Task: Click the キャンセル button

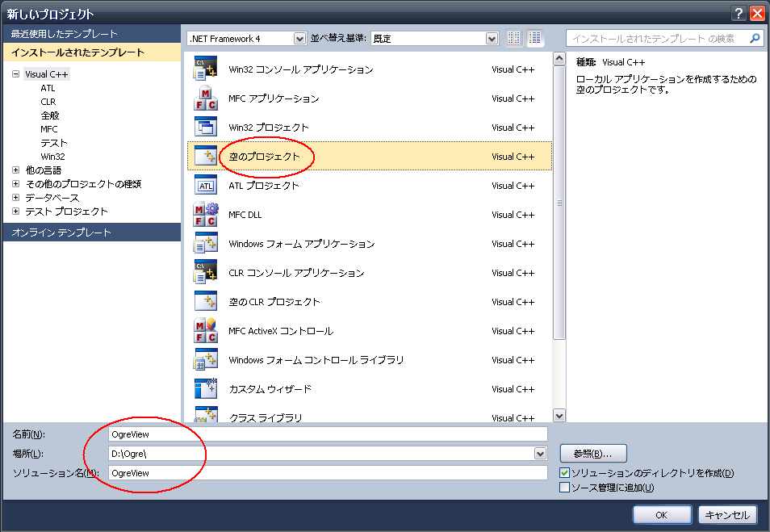Action: pyautogui.click(x=727, y=515)
